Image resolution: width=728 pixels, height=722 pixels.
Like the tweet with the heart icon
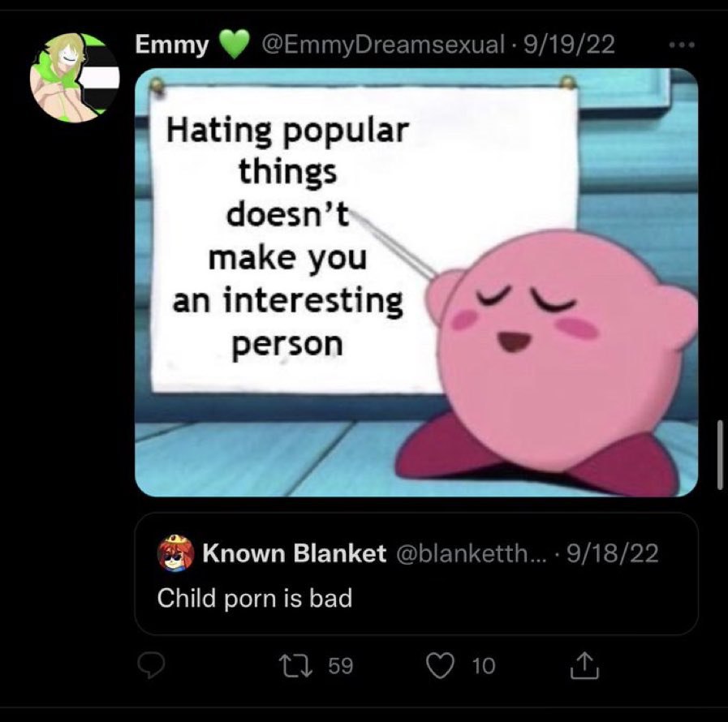tap(440, 666)
